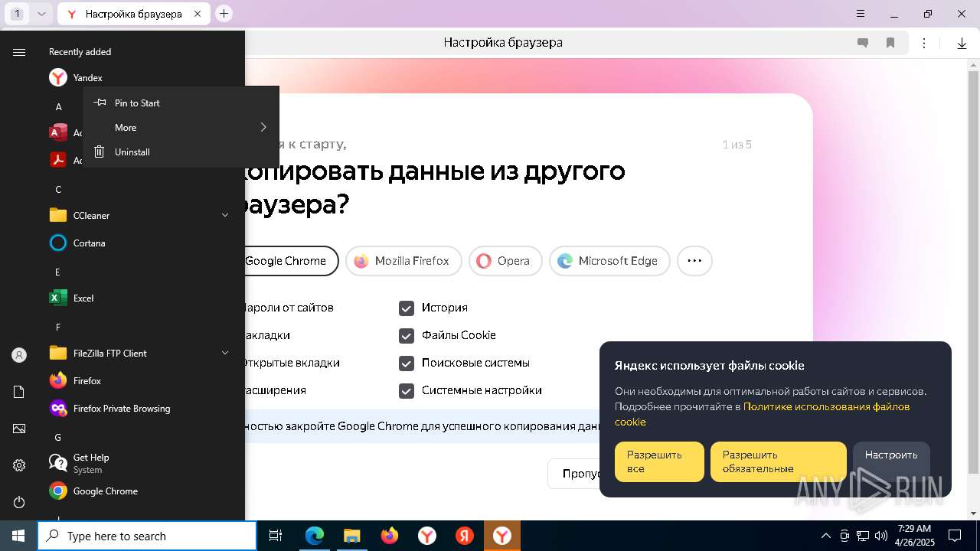Open File Explorer from the taskbar
The width and height of the screenshot is (980, 551).
[x=352, y=536]
